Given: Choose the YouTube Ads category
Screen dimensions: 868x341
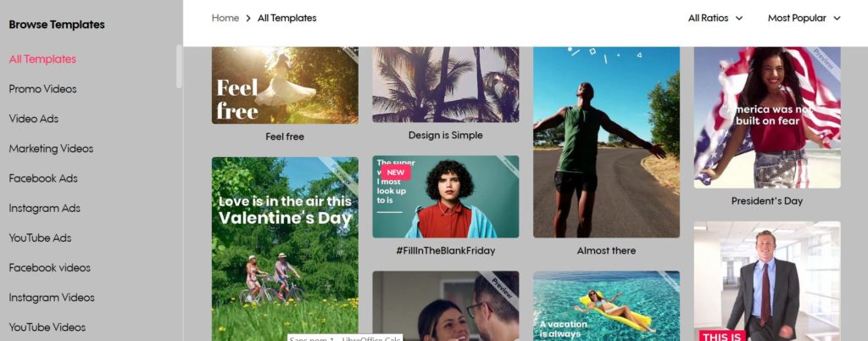Looking at the screenshot, I should 40,238.
